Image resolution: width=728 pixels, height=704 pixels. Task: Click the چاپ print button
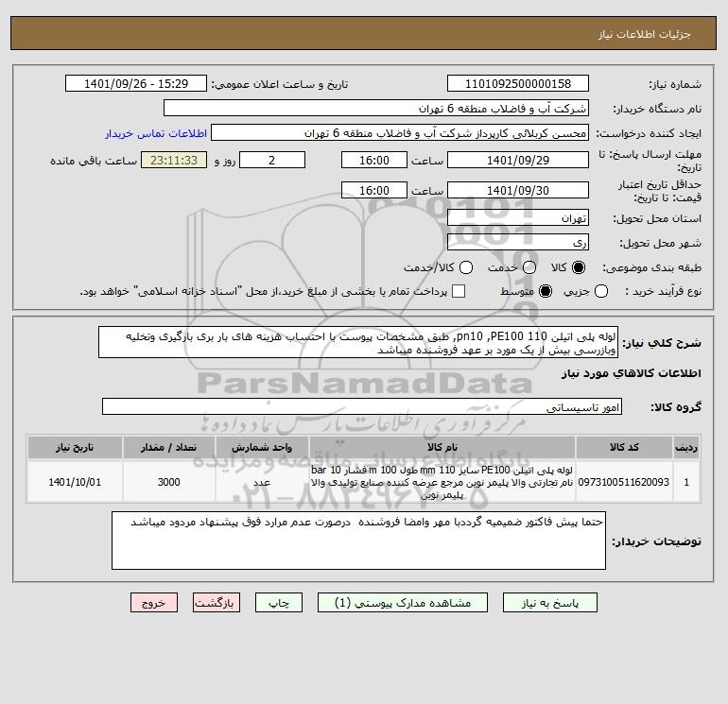coord(279,602)
